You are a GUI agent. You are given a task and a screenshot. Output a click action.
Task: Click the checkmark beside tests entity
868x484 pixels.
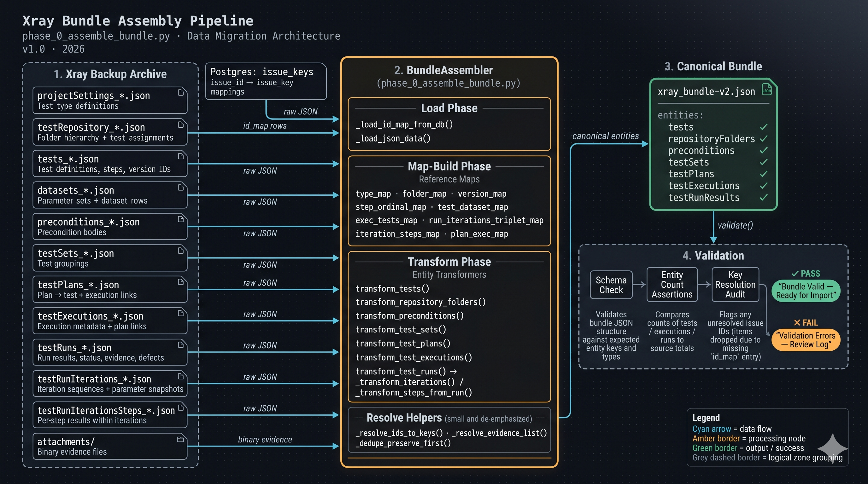pyautogui.click(x=764, y=127)
